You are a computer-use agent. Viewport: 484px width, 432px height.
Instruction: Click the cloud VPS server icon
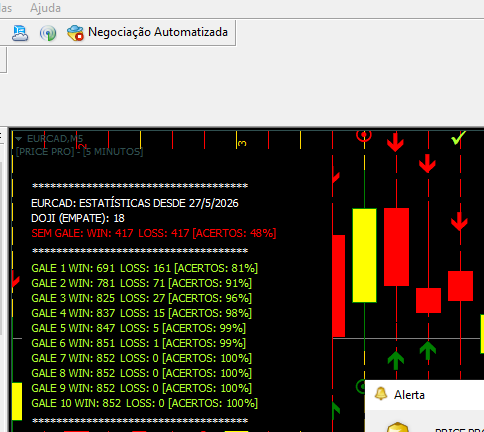[20, 33]
